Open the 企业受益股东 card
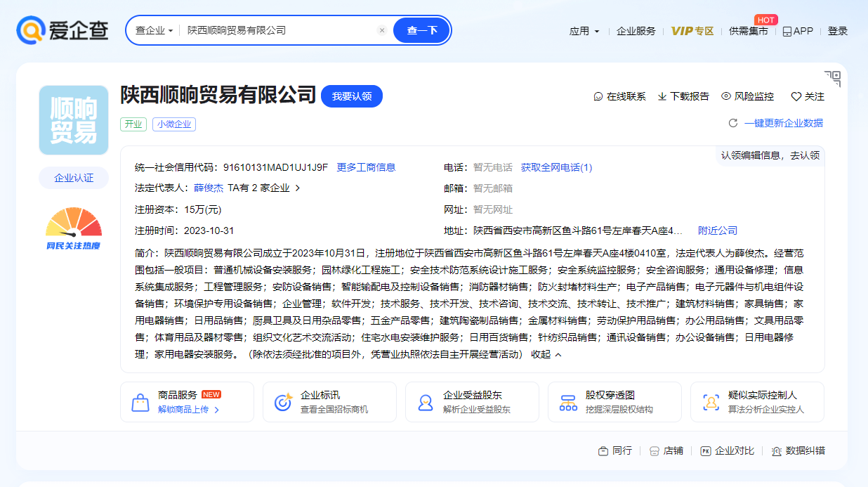868x487 pixels. [472, 402]
